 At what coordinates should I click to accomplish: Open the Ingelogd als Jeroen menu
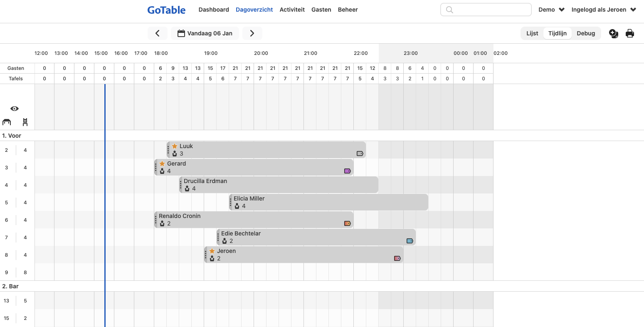point(604,10)
